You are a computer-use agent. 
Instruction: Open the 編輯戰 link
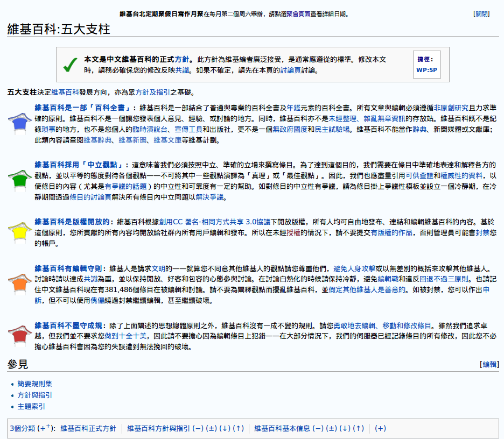(x=388, y=279)
